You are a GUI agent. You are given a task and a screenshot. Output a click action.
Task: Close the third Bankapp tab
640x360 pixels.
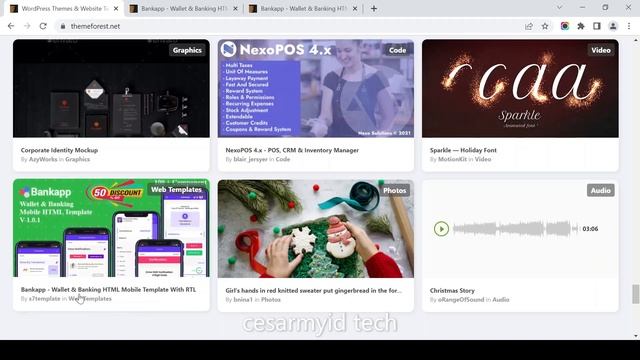[x=355, y=9]
